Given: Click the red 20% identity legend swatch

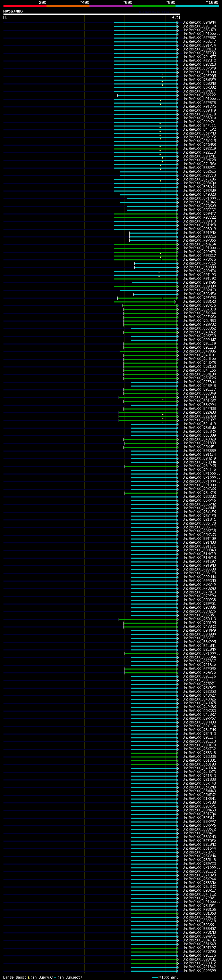Looking at the screenshot, I should [x=25, y=6].
